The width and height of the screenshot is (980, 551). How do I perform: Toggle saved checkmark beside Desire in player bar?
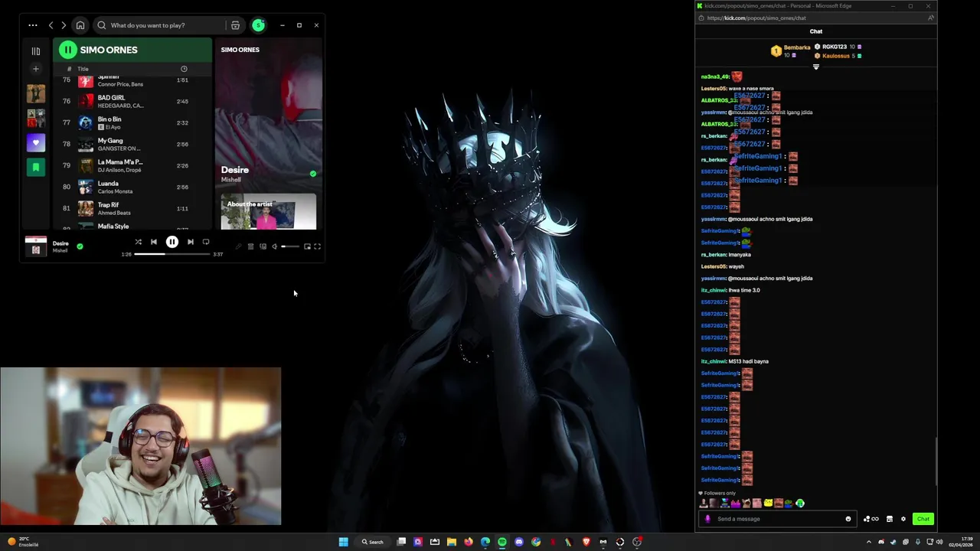click(x=80, y=246)
